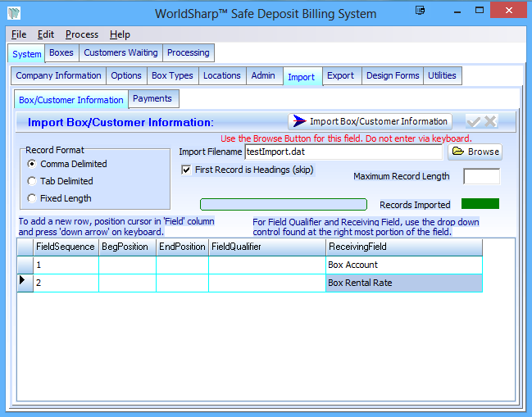This screenshot has width=532, height=417.
Task: Click the green Records Imported indicator
Action: tap(480, 204)
